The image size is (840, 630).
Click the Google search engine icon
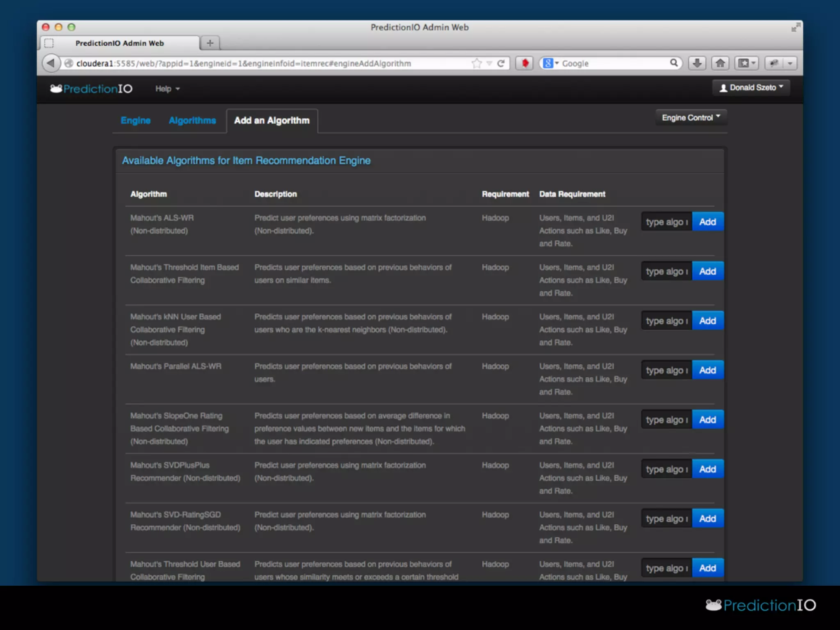548,63
